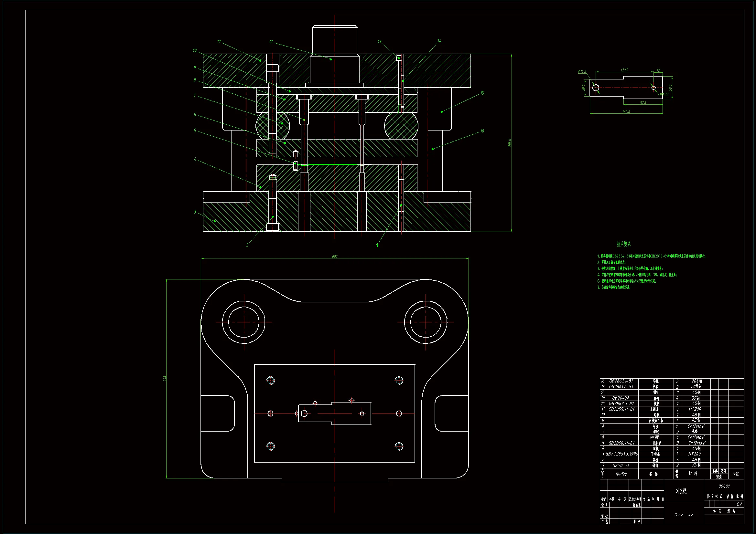This screenshot has height=534, width=756.
Task: Select the 1:2 scale cell
Action: tap(739, 504)
